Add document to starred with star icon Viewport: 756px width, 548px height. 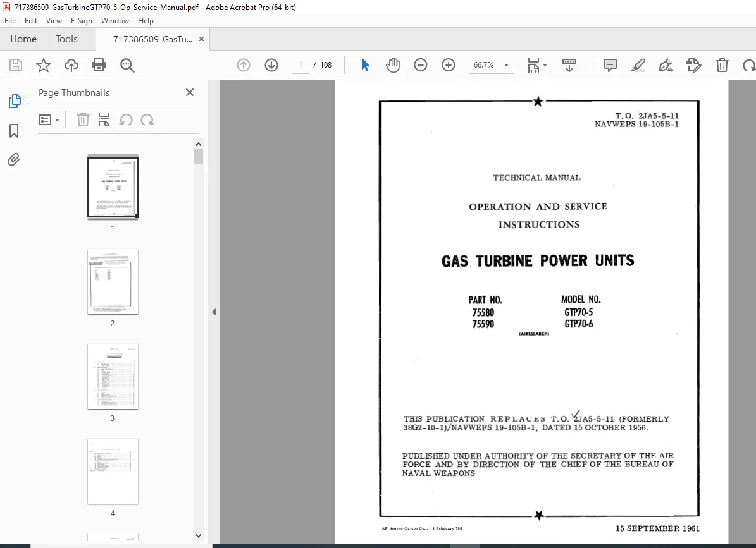pos(44,65)
